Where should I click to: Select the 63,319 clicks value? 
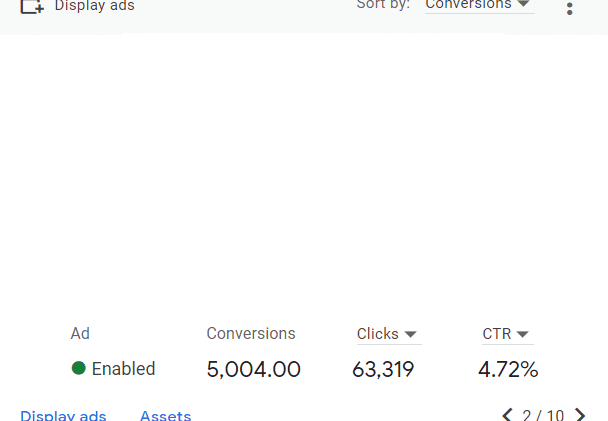click(x=383, y=369)
